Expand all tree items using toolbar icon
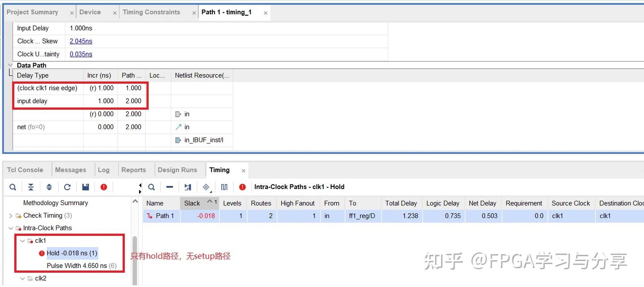The image size is (644, 287). pos(49,187)
